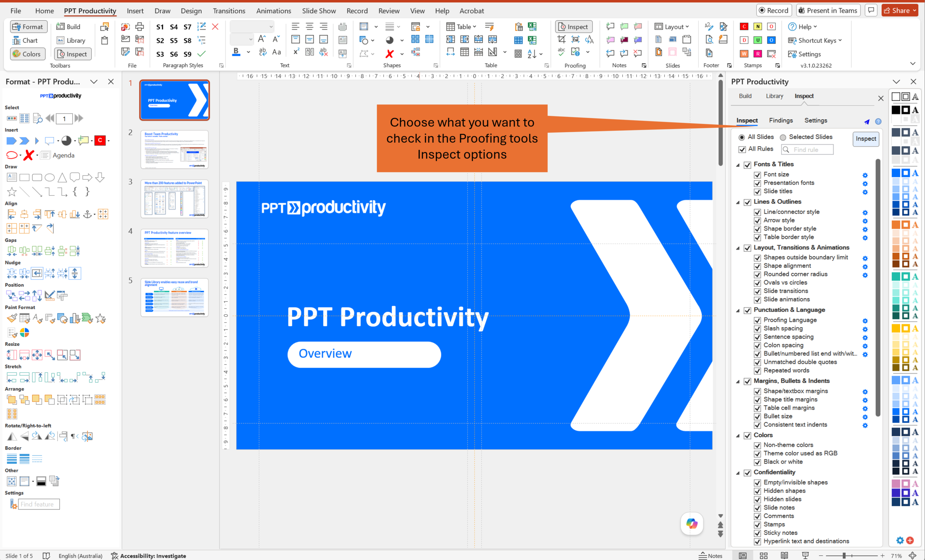Apply paragraph style S9
Screen dimensions: 925x560
pyautogui.click(x=187, y=54)
